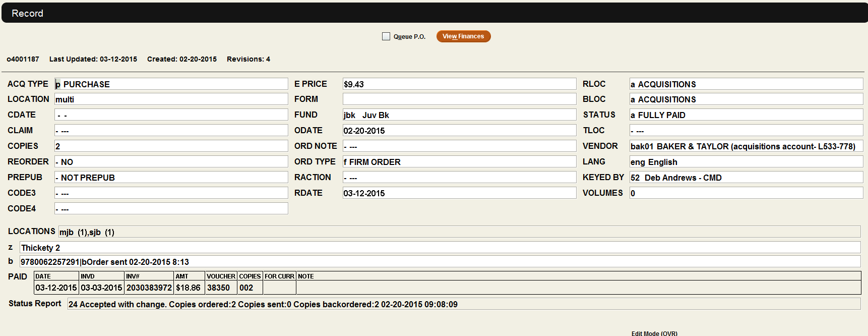Select the LANG field showing eng English
This screenshot has height=336, width=868.
click(746, 161)
